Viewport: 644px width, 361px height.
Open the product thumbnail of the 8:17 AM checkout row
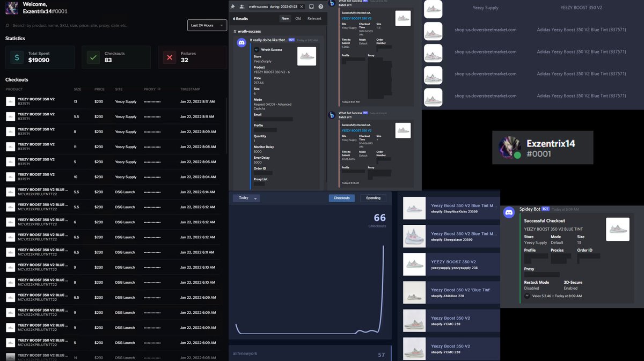10,101
